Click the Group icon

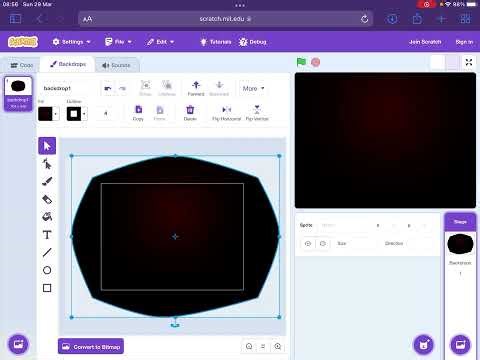click(145, 88)
